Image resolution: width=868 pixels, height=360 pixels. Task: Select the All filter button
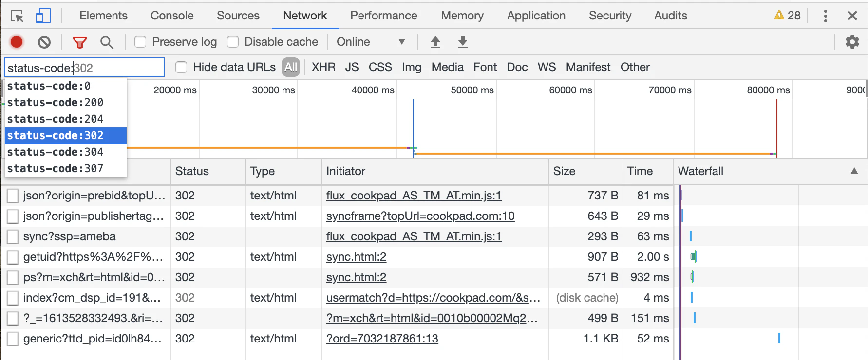coord(291,67)
